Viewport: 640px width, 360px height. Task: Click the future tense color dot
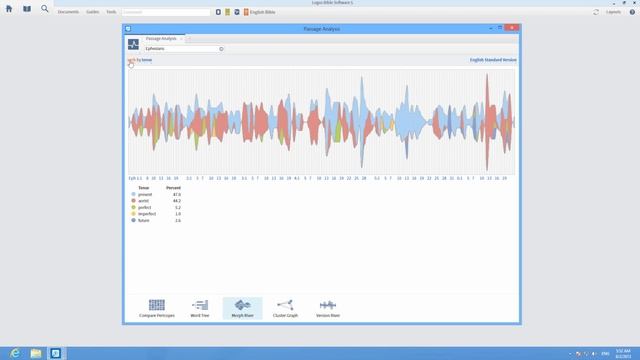pyautogui.click(x=133, y=220)
